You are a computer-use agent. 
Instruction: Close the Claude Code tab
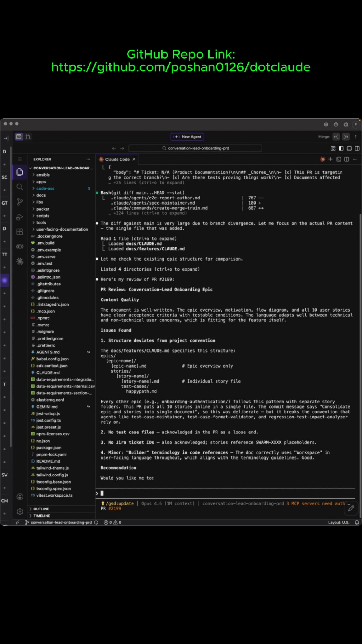[x=134, y=159]
